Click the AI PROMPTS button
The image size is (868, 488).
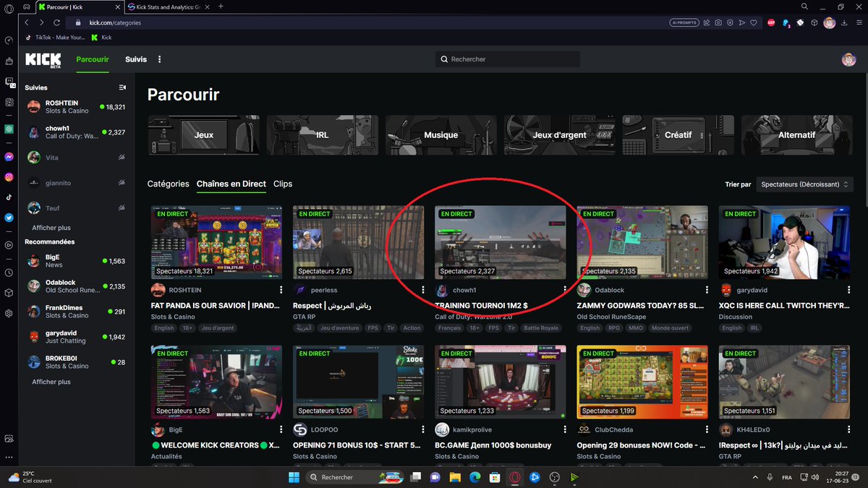pyautogui.click(x=684, y=22)
